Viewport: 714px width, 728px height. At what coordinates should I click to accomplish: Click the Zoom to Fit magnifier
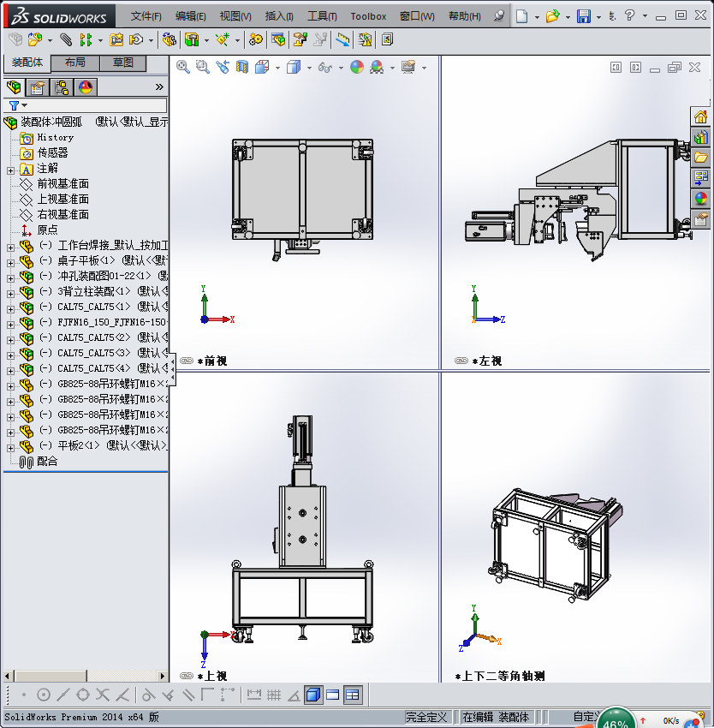[x=183, y=68]
